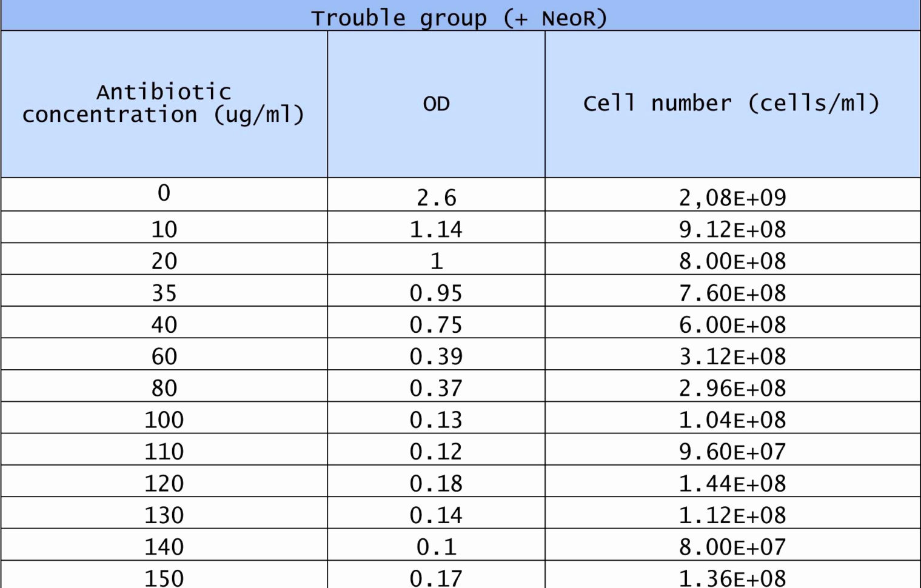Select antibiotic concentration cell 35

click(164, 293)
